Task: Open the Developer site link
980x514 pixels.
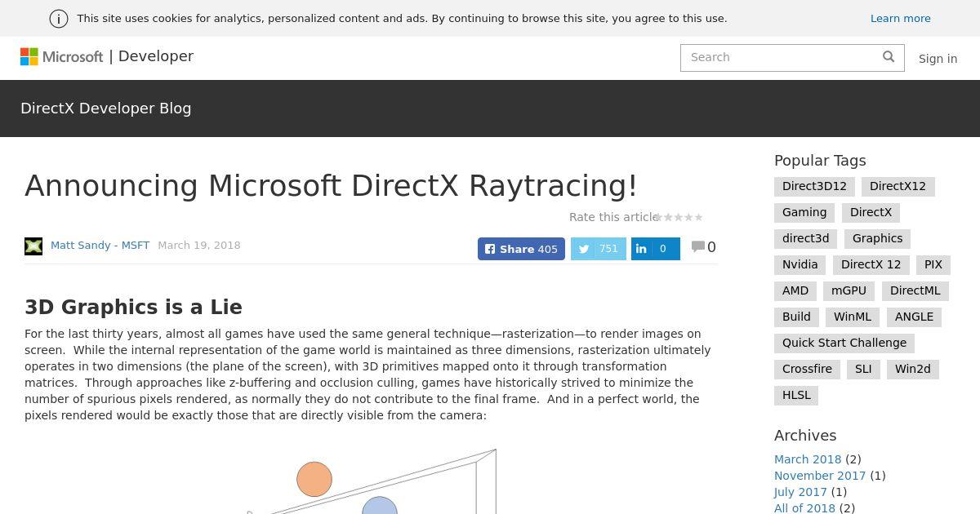Action: (x=156, y=56)
